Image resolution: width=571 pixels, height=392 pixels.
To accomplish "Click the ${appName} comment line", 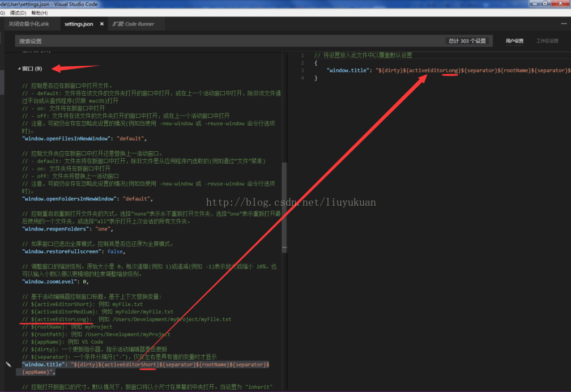I will tap(63, 342).
